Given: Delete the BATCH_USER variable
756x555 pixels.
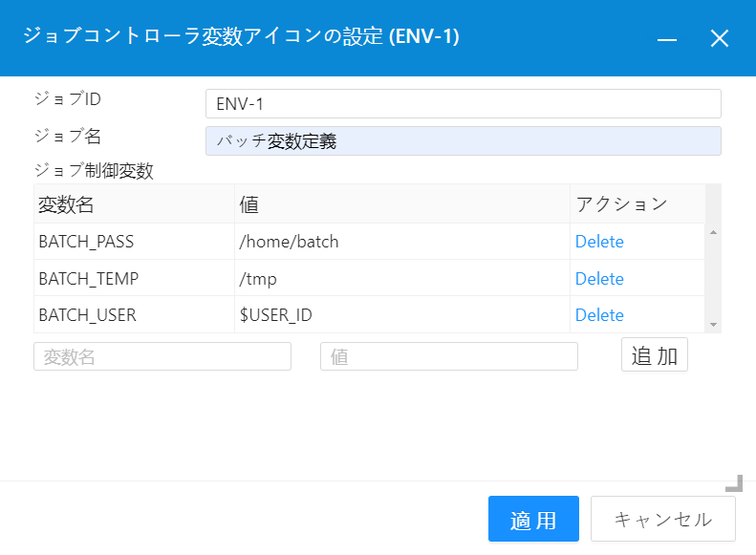Looking at the screenshot, I should pyautogui.click(x=599, y=315).
